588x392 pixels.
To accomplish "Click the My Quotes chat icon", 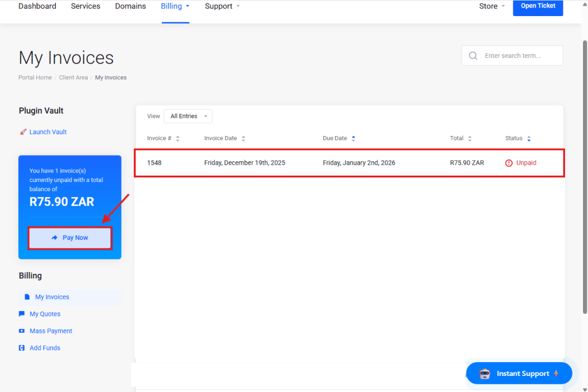I will point(22,314).
